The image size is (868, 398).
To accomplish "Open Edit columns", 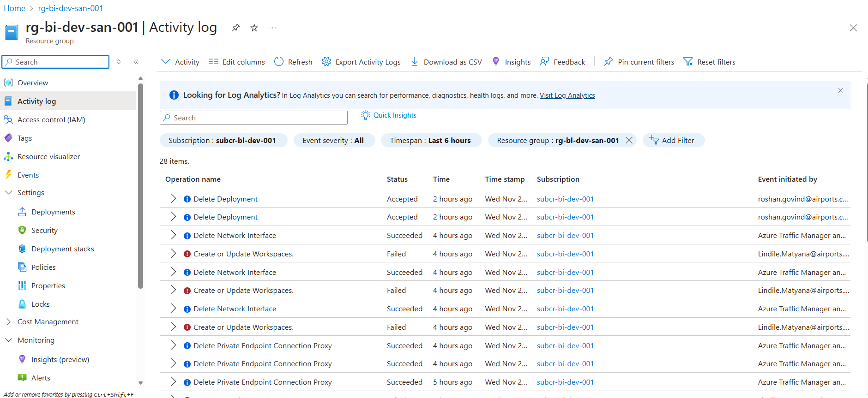I will click(236, 62).
